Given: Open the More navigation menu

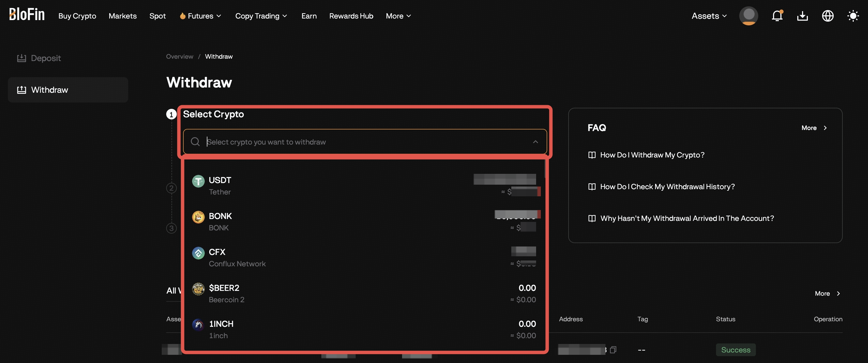Looking at the screenshot, I should [x=398, y=16].
